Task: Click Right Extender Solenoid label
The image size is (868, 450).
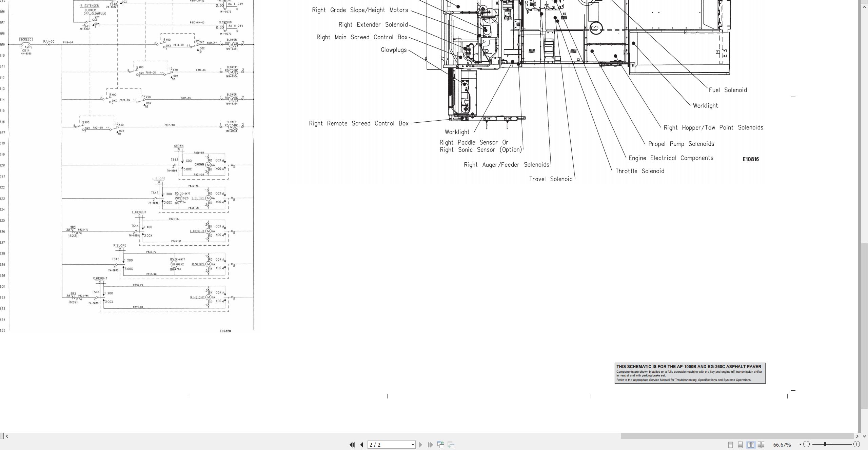Action: coord(373,25)
